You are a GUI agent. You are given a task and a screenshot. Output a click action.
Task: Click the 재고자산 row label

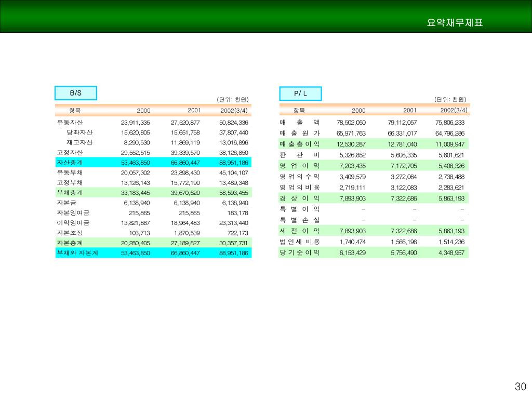point(79,142)
